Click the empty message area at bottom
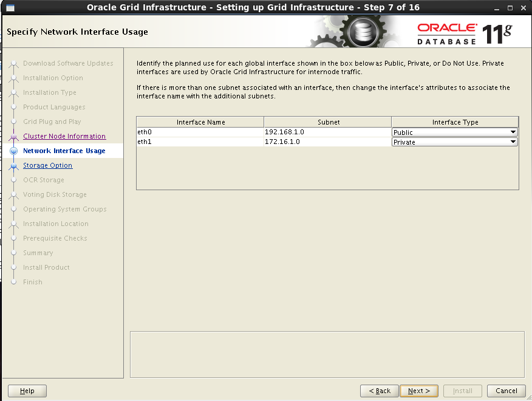This screenshot has width=532, height=401. click(327, 354)
